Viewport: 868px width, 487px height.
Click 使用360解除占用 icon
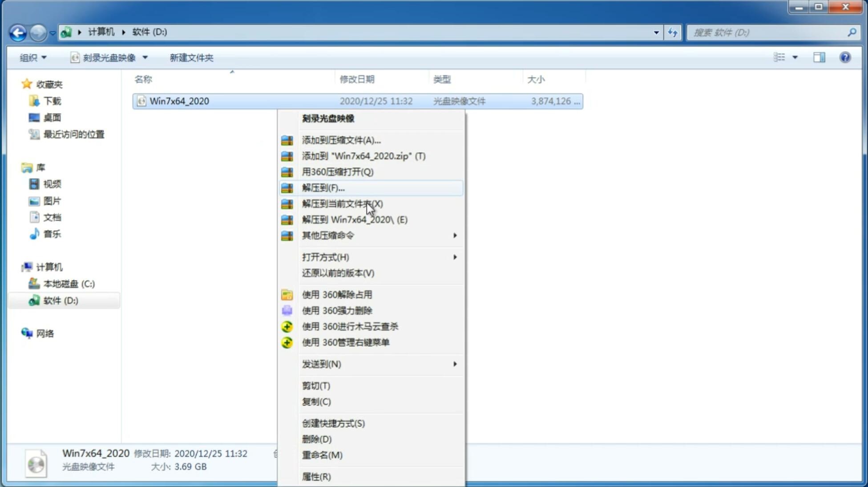(x=286, y=294)
